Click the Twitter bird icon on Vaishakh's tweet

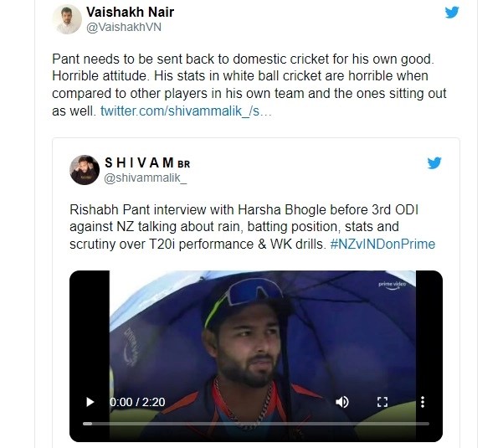click(x=452, y=13)
